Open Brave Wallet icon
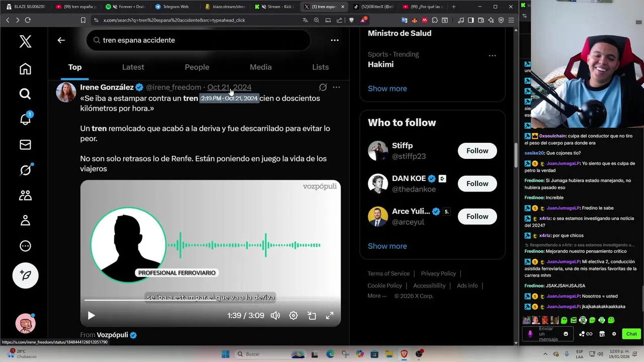This screenshot has height=362, width=644. (481, 20)
